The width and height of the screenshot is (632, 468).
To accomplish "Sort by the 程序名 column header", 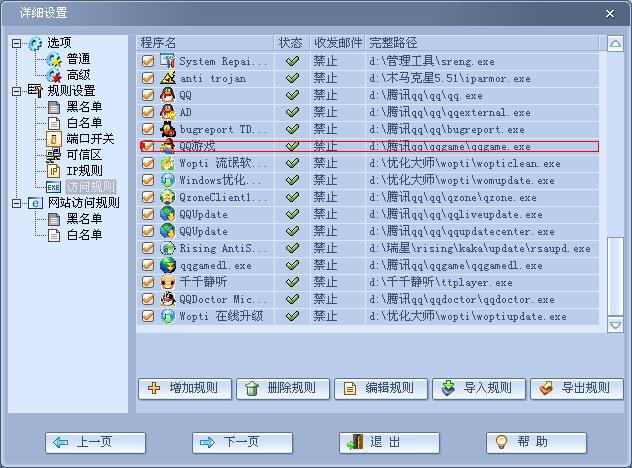I will point(205,43).
